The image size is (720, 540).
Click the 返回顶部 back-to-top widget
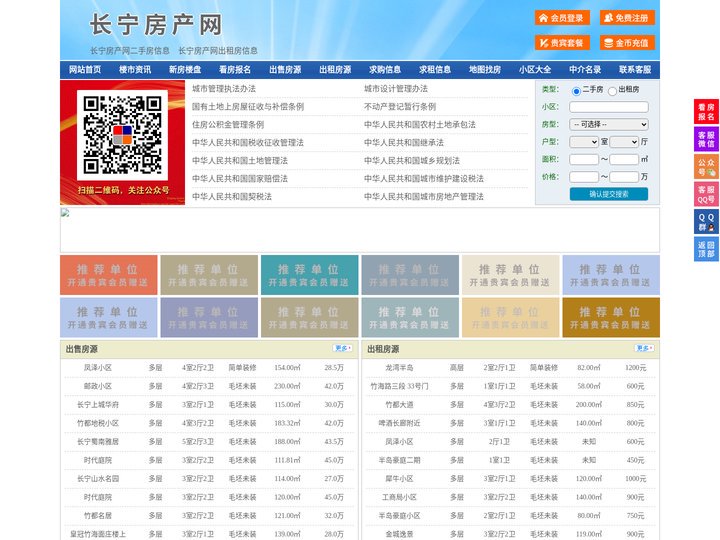click(706, 249)
